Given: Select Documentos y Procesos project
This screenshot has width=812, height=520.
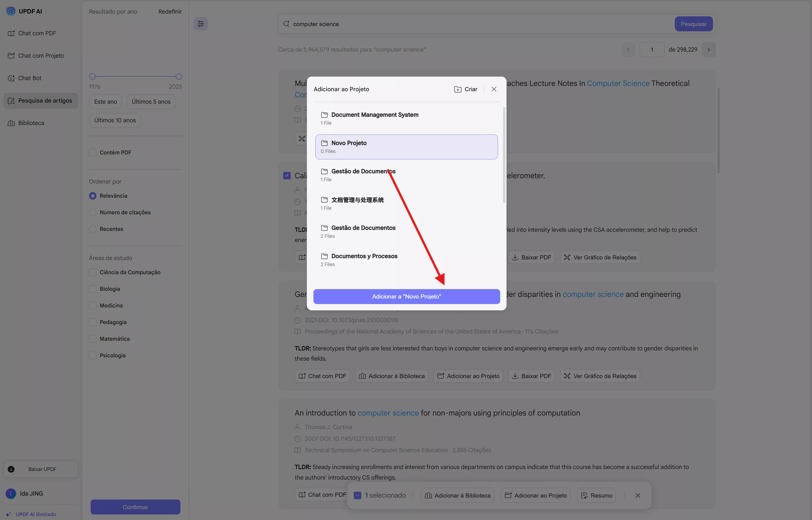Looking at the screenshot, I should point(406,260).
